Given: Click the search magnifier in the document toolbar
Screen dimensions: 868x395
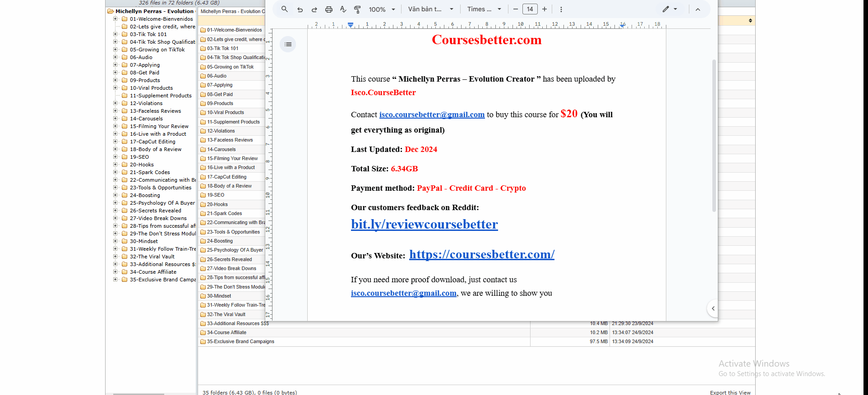Looking at the screenshot, I should 284,9.
